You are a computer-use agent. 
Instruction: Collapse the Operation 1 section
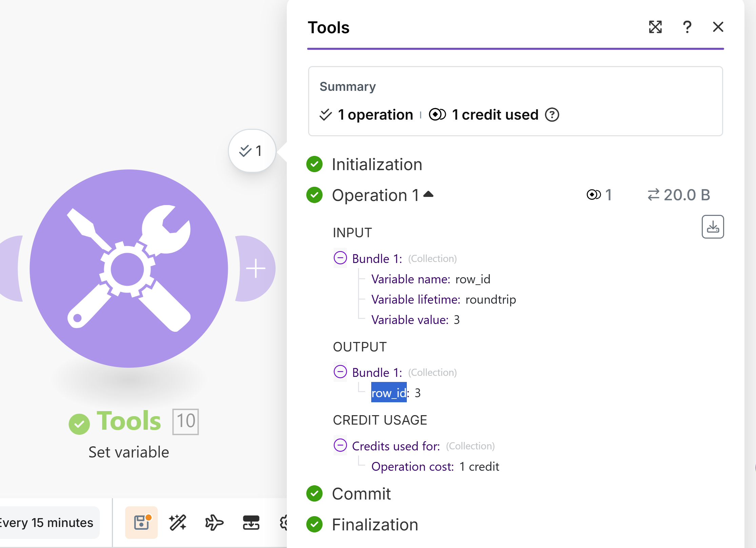click(429, 195)
